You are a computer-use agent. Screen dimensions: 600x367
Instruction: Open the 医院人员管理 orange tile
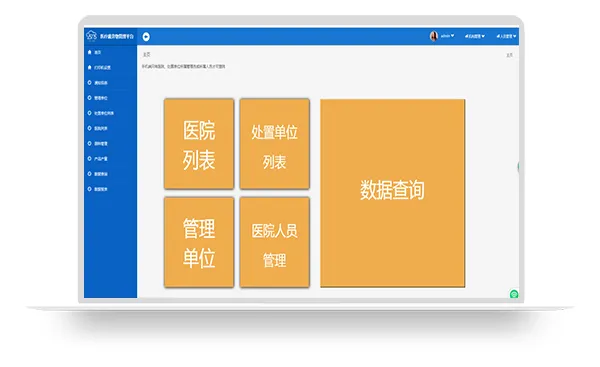274,242
